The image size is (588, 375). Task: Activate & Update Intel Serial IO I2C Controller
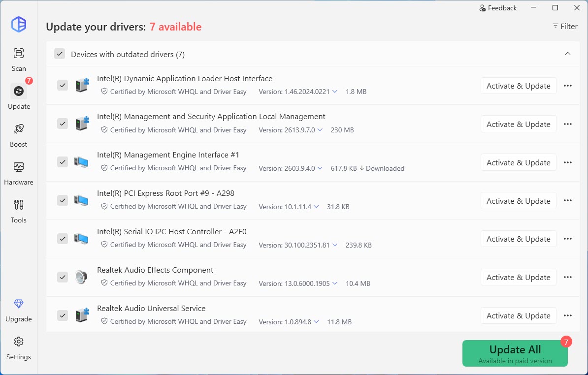point(518,239)
